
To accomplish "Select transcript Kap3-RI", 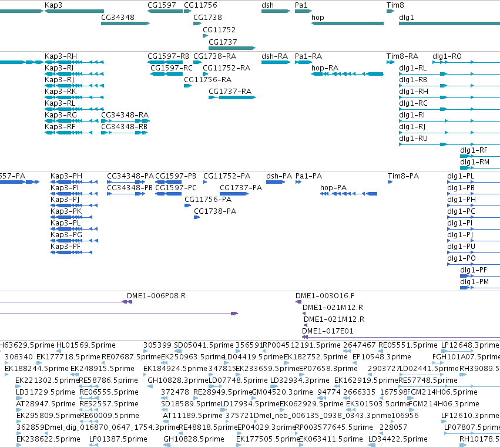I will pyautogui.click(x=59, y=68).
